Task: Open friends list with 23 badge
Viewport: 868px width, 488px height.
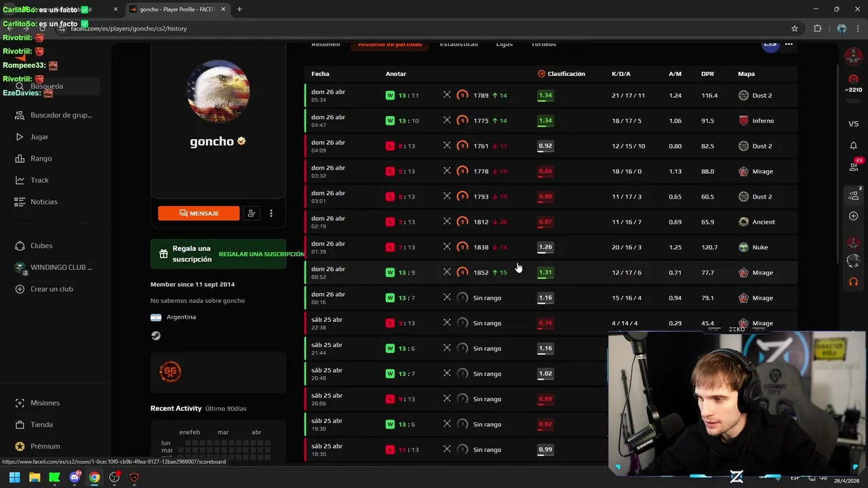Action: [x=854, y=165]
